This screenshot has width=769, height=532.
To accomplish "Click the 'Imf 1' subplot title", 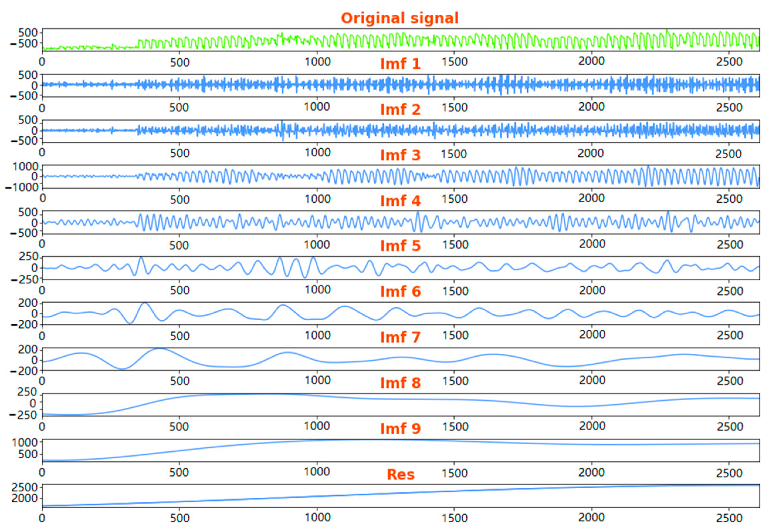I will tap(400, 64).
